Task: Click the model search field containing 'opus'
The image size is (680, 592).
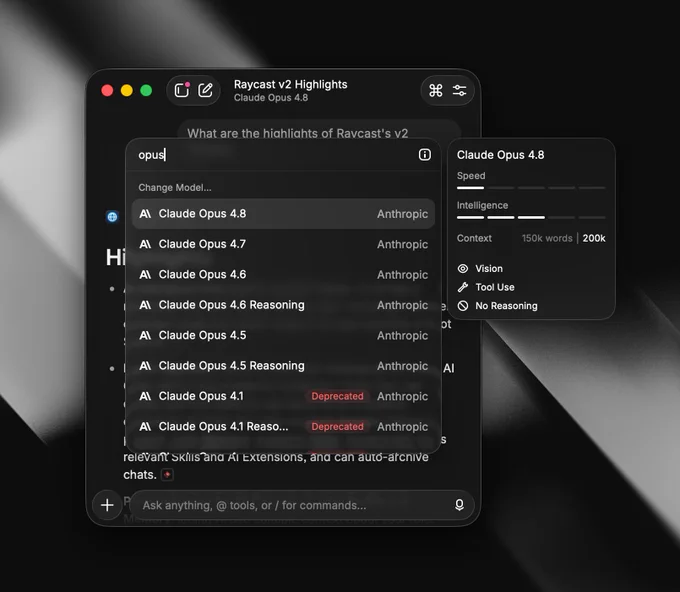Action: point(273,155)
